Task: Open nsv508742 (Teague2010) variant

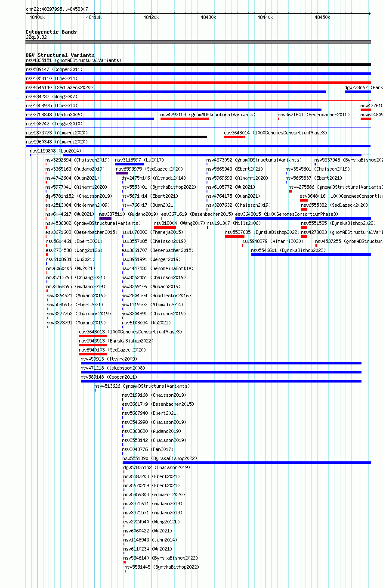Action: click(x=54, y=124)
